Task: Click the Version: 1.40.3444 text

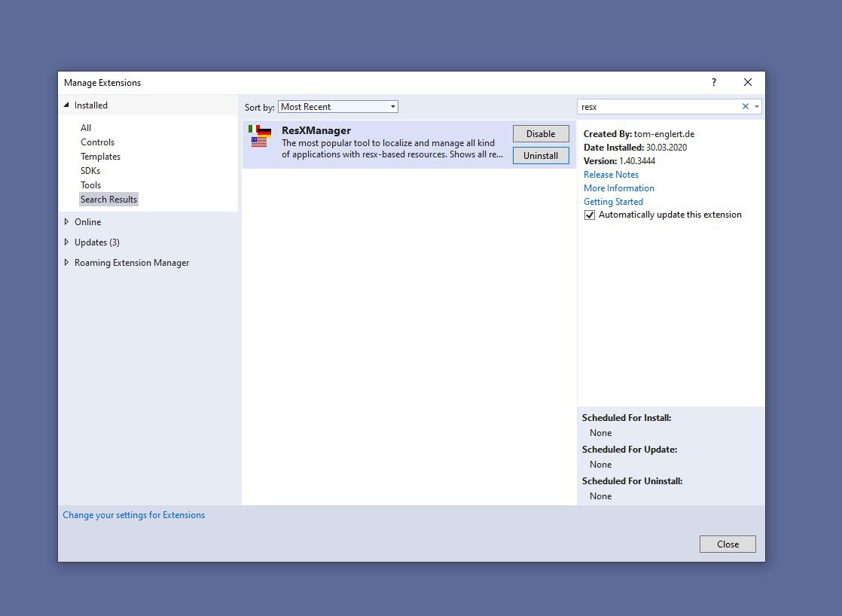Action: point(619,161)
